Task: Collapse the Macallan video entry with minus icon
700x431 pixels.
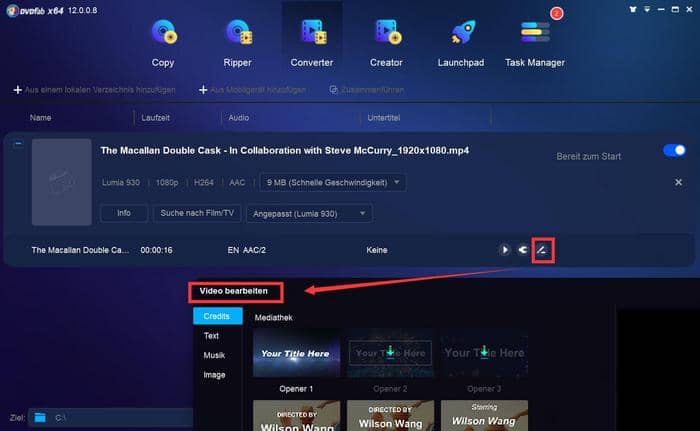Action: (x=18, y=143)
